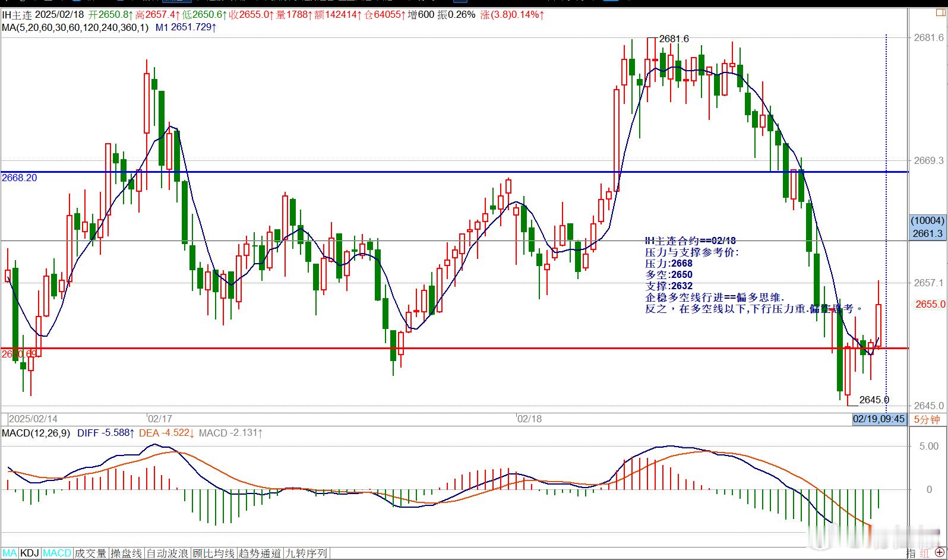Click the 2661.3 crosshair price tag
This screenshot has width=948, height=560.
(x=928, y=234)
